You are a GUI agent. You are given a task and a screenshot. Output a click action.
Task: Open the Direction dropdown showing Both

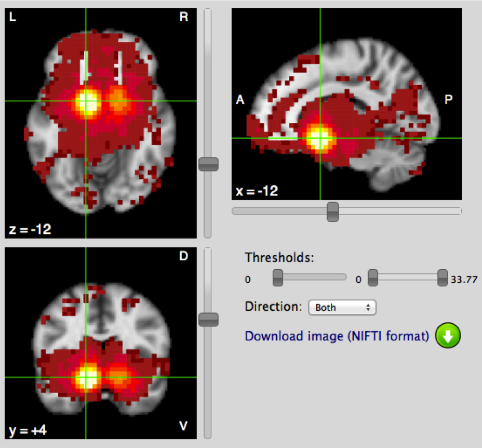tap(342, 308)
